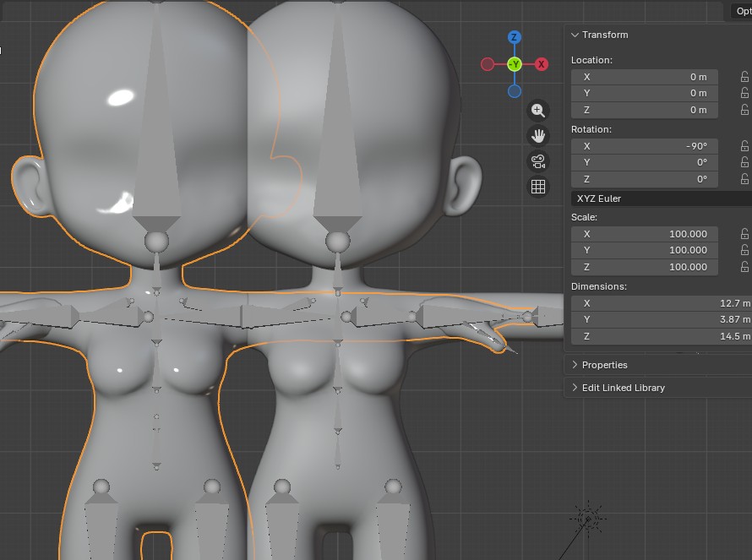752x560 pixels.
Task: Toggle the lock for Location X
Action: click(744, 77)
